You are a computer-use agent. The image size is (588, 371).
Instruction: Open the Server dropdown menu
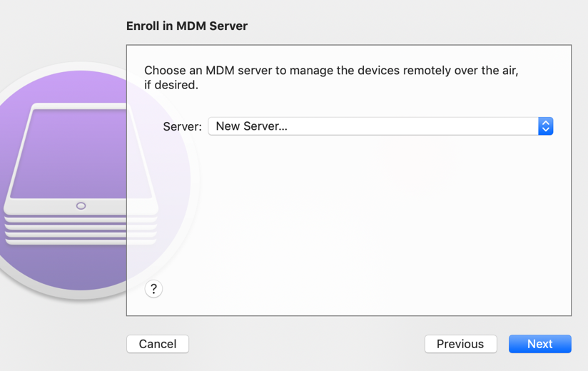[380, 126]
